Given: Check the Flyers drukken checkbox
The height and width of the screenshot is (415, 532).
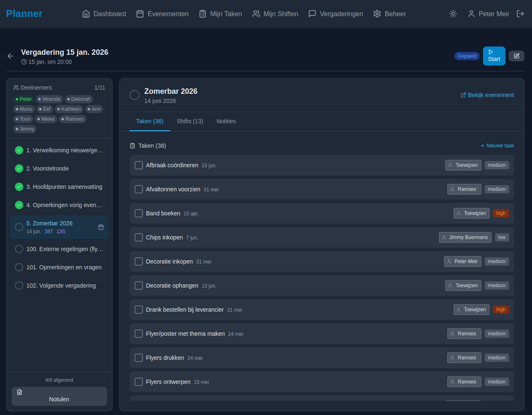Looking at the screenshot, I should point(139,358).
